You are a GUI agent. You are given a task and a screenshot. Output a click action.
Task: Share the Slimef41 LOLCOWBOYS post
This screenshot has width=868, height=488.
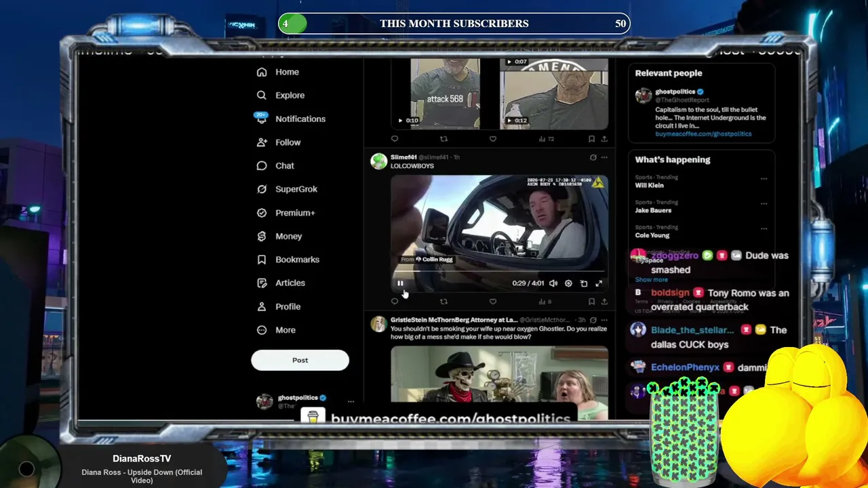[604, 302]
